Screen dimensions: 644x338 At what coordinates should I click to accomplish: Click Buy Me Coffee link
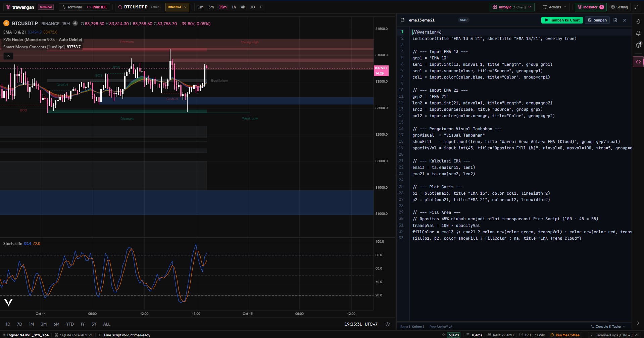click(565, 335)
